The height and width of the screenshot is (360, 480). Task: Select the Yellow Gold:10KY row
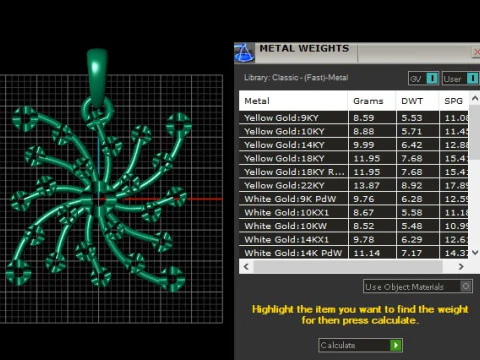coord(354,131)
